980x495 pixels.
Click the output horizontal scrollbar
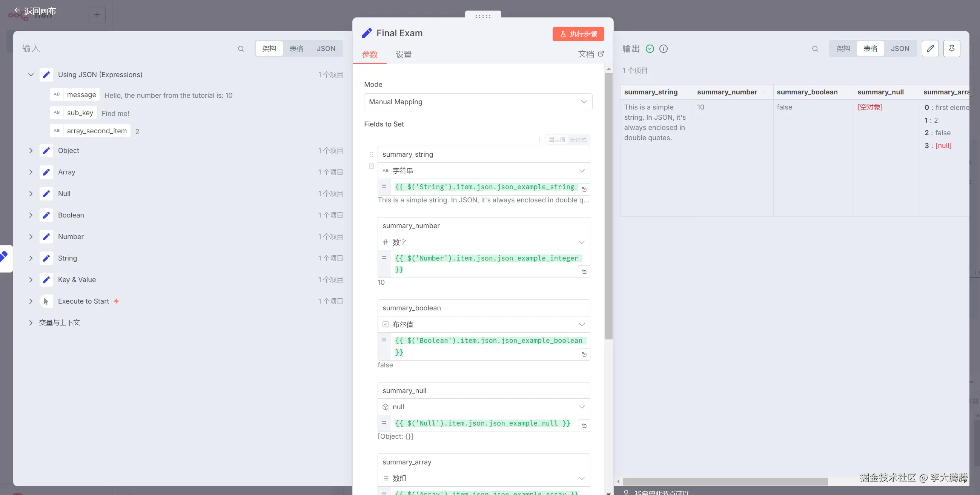pos(725,482)
